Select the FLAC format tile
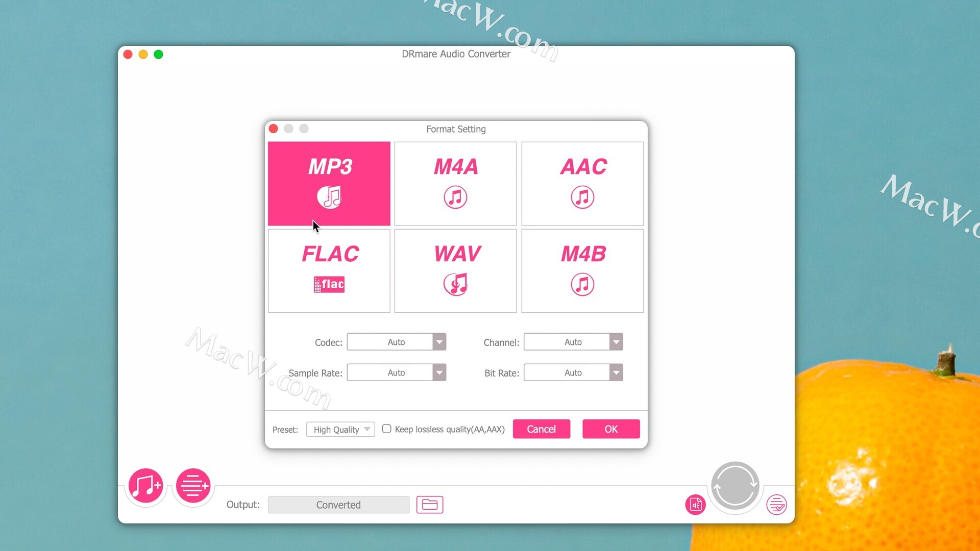Image resolution: width=980 pixels, height=551 pixels. tap(329, 271)
